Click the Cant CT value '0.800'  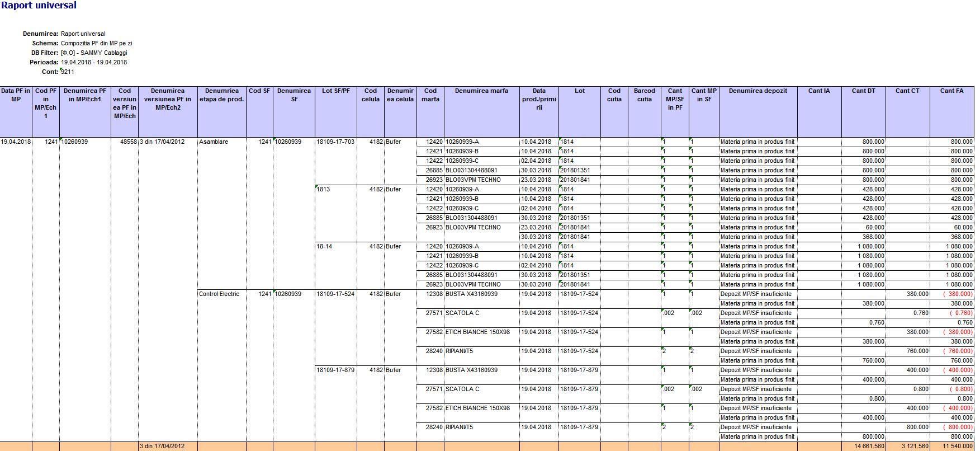[921, 389]
